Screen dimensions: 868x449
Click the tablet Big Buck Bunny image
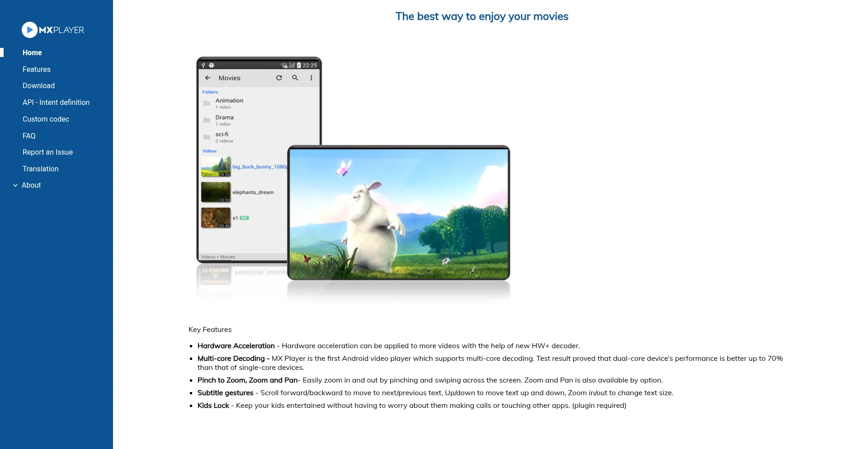tap(399, 213)
